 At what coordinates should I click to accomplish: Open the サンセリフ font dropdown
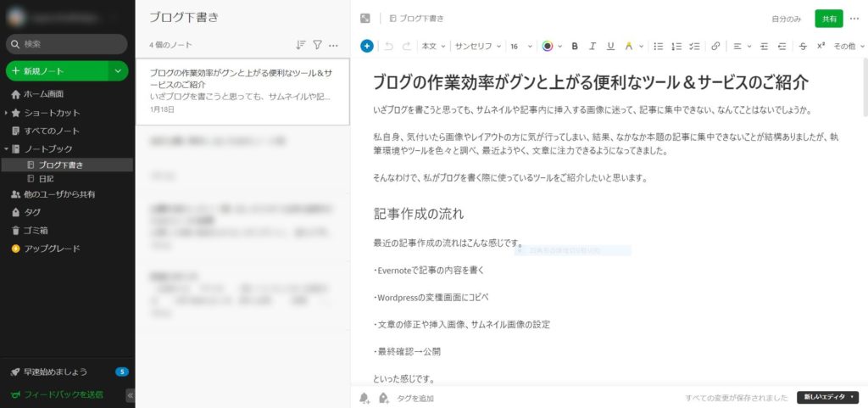477,46
